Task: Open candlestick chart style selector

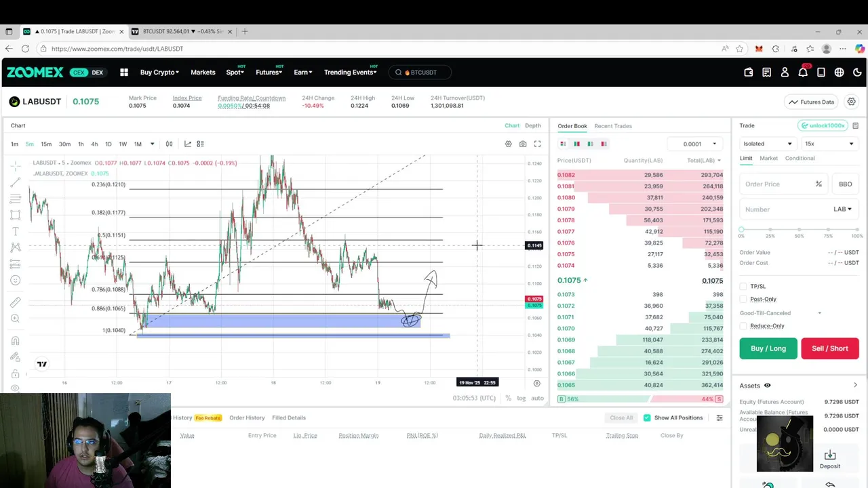Action: tap(169, 144)
